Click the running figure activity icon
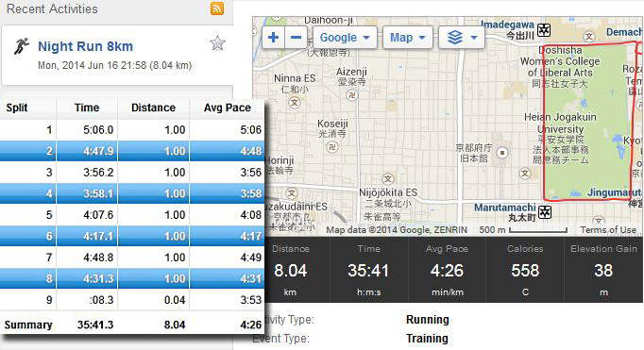The image size is (644, 350). click(22, 46)
